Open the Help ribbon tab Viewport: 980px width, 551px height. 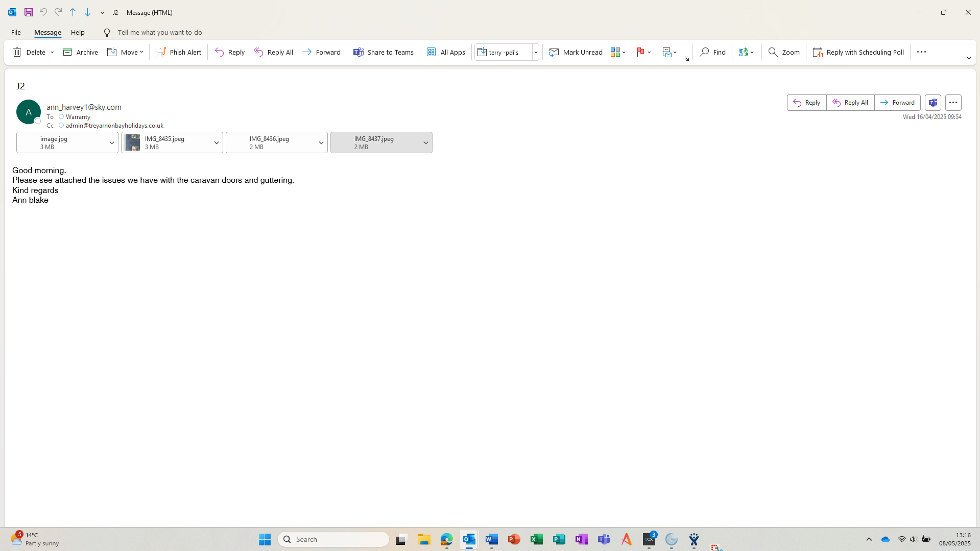tap(78, 32)
